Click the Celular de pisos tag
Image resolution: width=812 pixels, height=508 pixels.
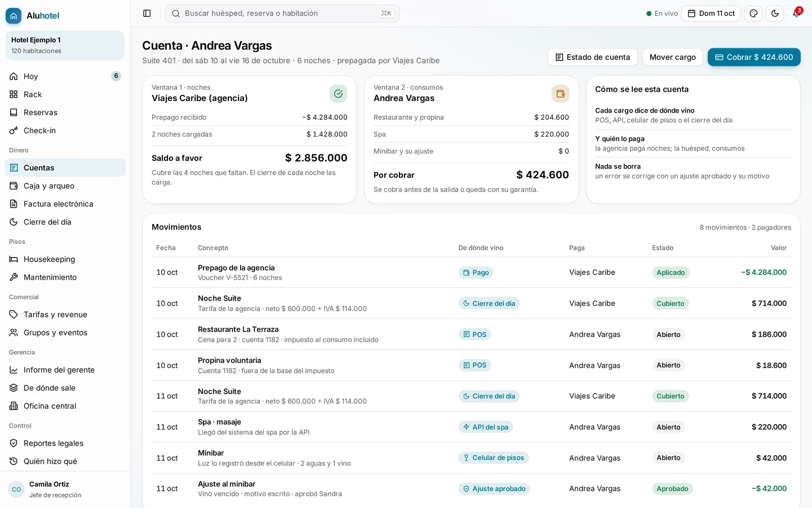point(493,458)
